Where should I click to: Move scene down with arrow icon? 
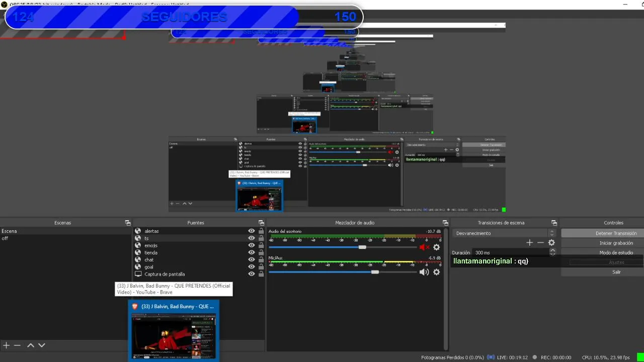42,345
